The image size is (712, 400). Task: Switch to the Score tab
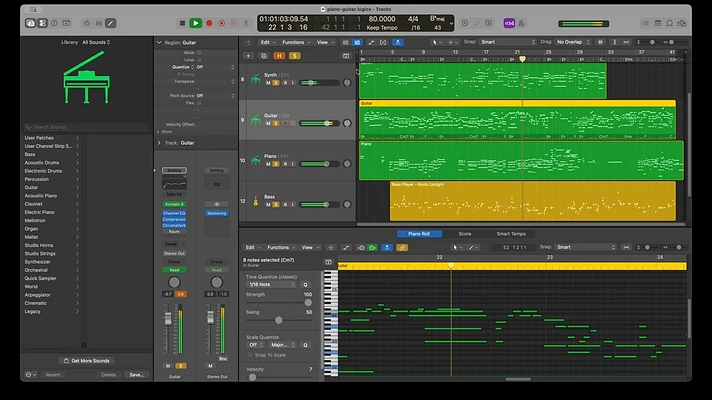465,234
